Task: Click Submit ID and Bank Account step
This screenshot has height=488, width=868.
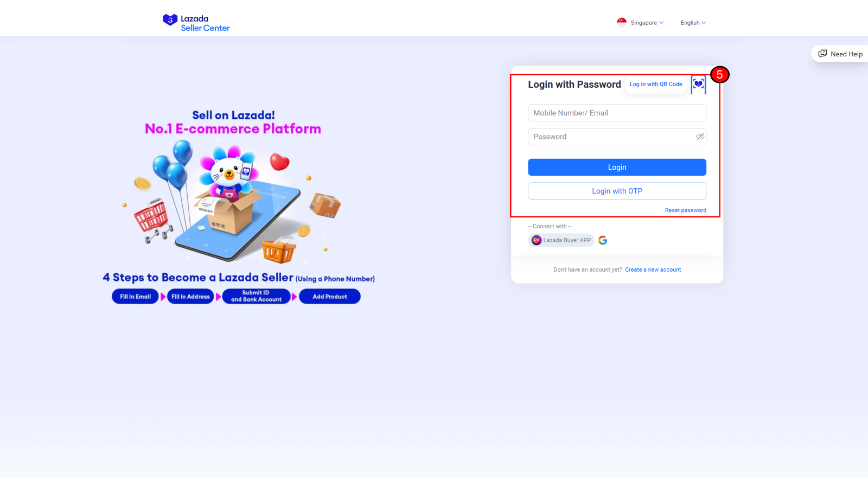Action: [x=256, y=296]
